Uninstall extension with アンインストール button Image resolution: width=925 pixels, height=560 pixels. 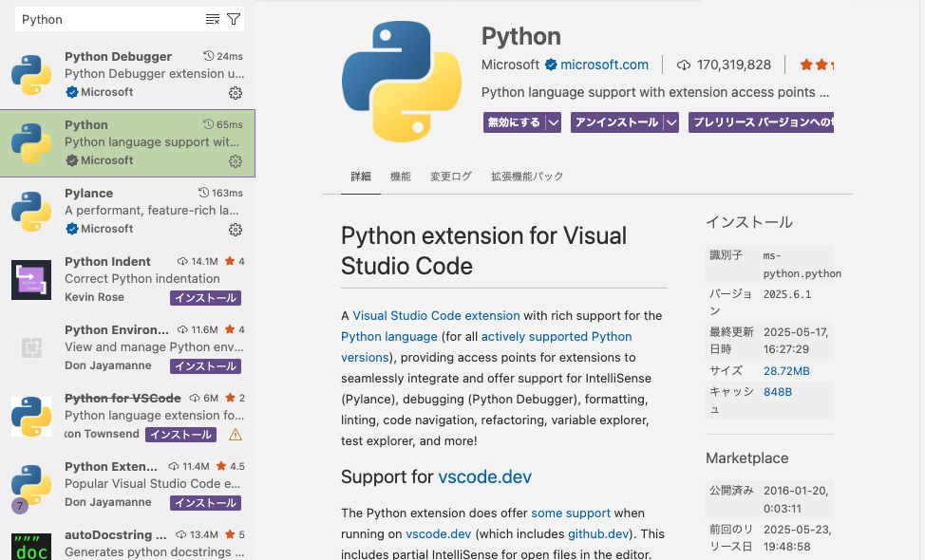click(617, 122)
